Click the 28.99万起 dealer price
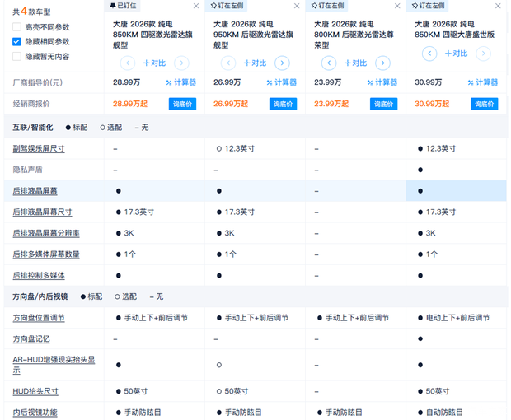 (x=130, y=104)
